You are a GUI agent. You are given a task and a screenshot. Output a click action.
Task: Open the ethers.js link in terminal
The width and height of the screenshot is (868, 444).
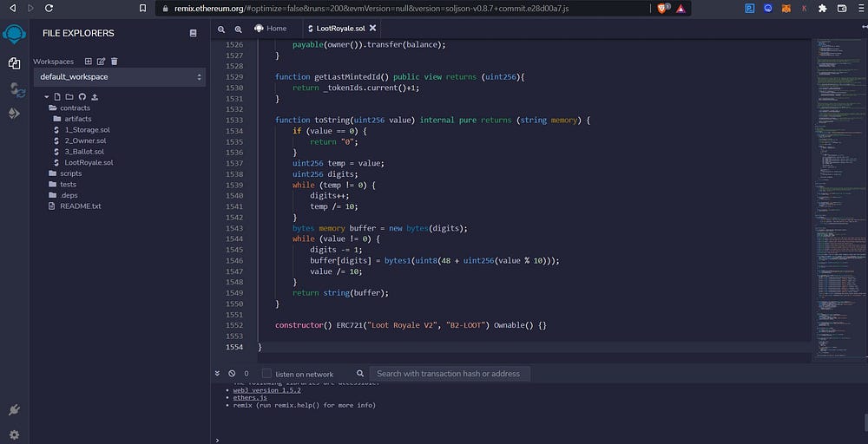(x=250, y=397)
